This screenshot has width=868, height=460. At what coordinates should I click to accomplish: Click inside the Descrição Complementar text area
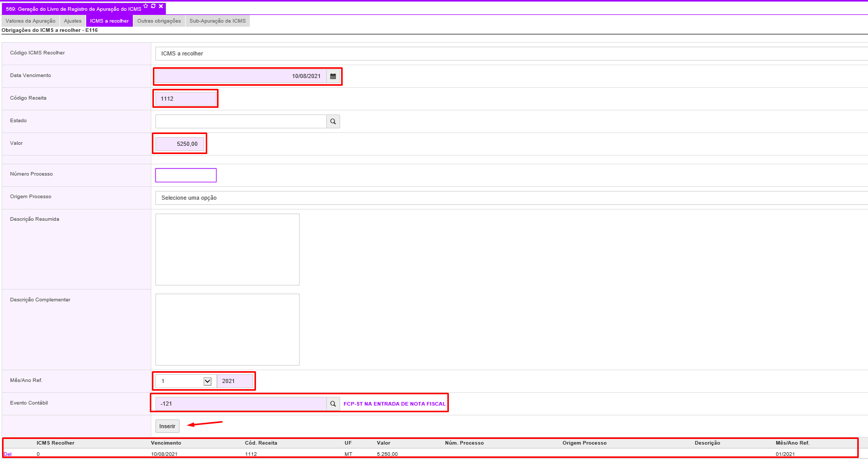[x=227, y=330]
